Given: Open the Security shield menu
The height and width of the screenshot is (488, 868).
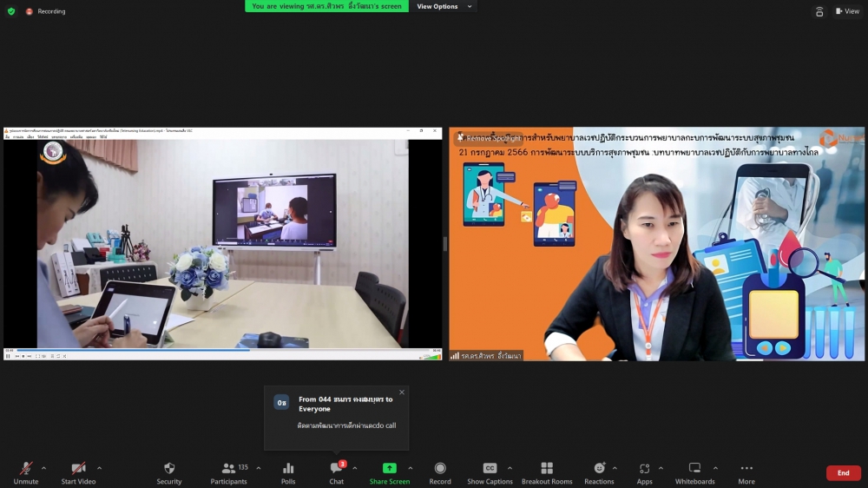Looking at the screenshot, I should tap(169, 472).
